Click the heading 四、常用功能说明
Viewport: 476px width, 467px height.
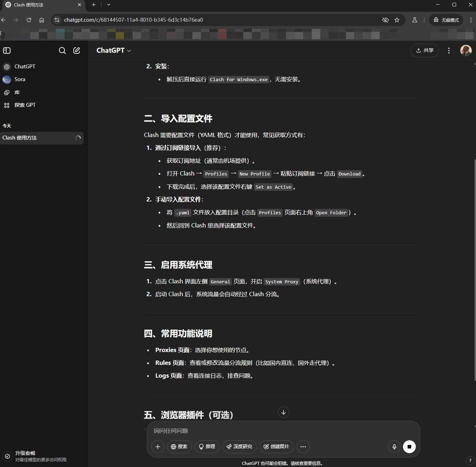click(178, 334)
